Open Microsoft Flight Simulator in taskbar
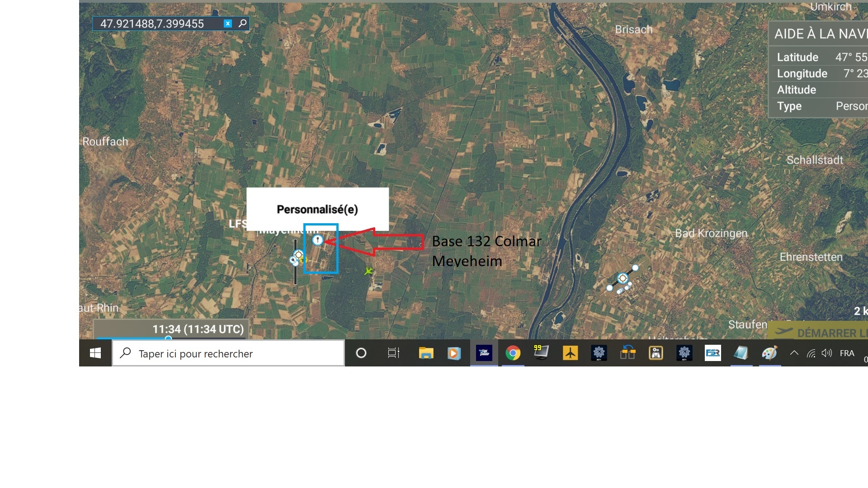Viewport: 868px width, 488px height. (484, 353)
